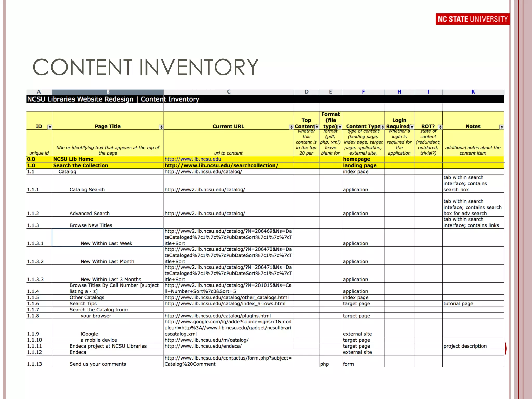
Task: Click the 'Search Tips' cell
Action: point(108,304)
